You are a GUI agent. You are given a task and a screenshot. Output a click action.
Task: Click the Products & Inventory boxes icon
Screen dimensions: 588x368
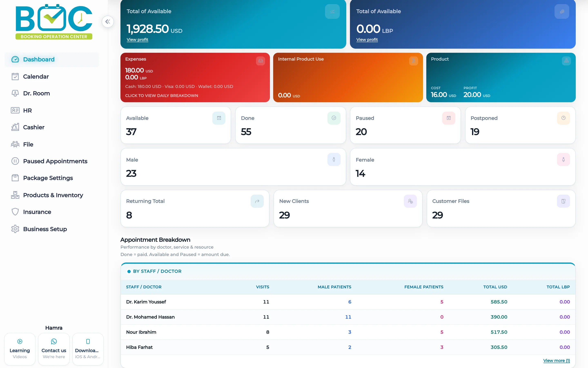tap(15, 195)
